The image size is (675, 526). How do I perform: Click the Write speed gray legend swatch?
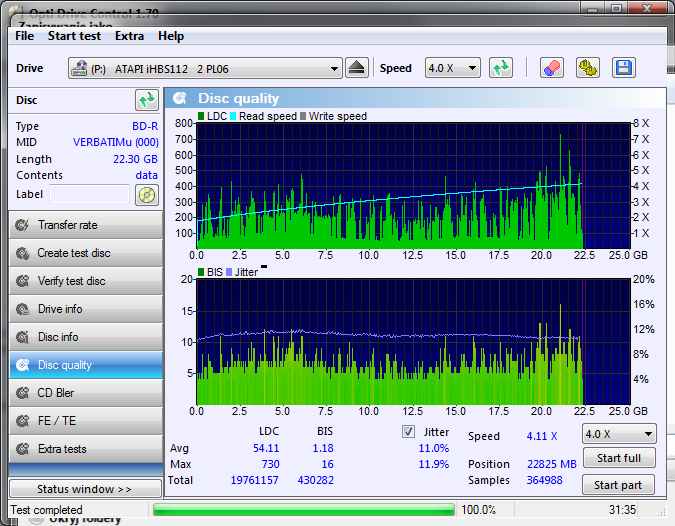point(303,116)
